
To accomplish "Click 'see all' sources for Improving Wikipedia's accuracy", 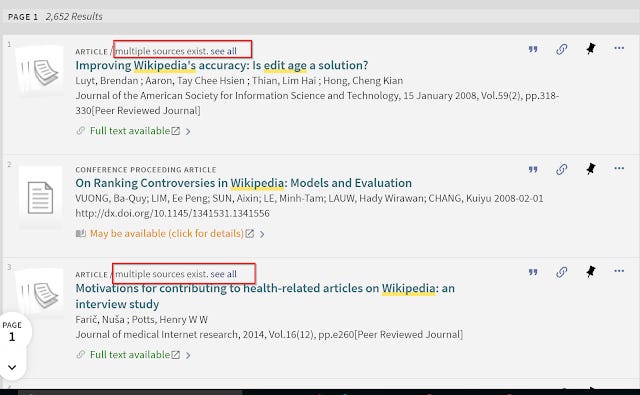I will pos(224,51).
